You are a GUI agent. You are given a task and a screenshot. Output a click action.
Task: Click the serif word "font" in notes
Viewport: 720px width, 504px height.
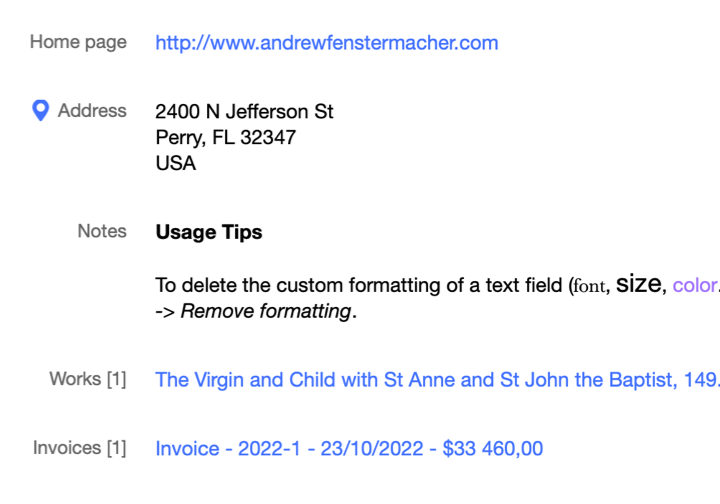589,287
